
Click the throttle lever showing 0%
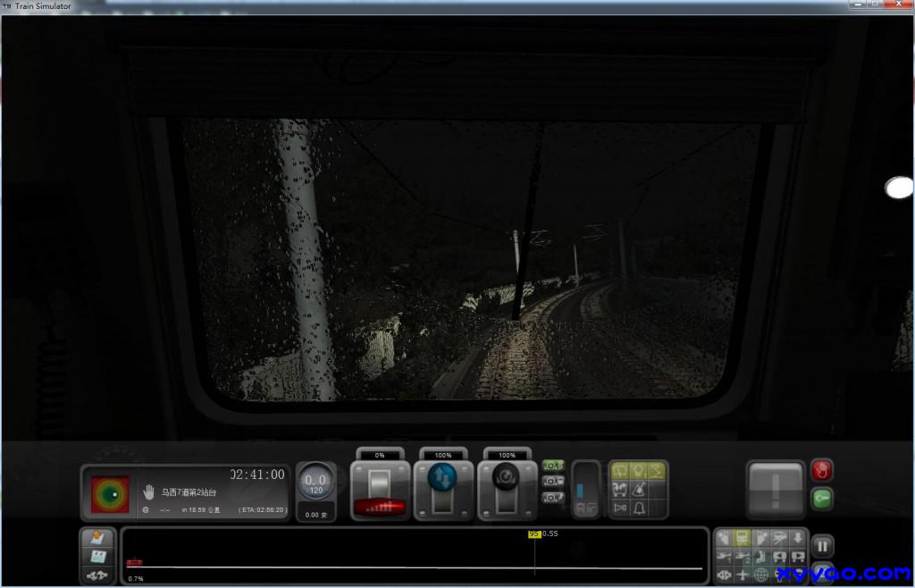click(x=381, y=485)
